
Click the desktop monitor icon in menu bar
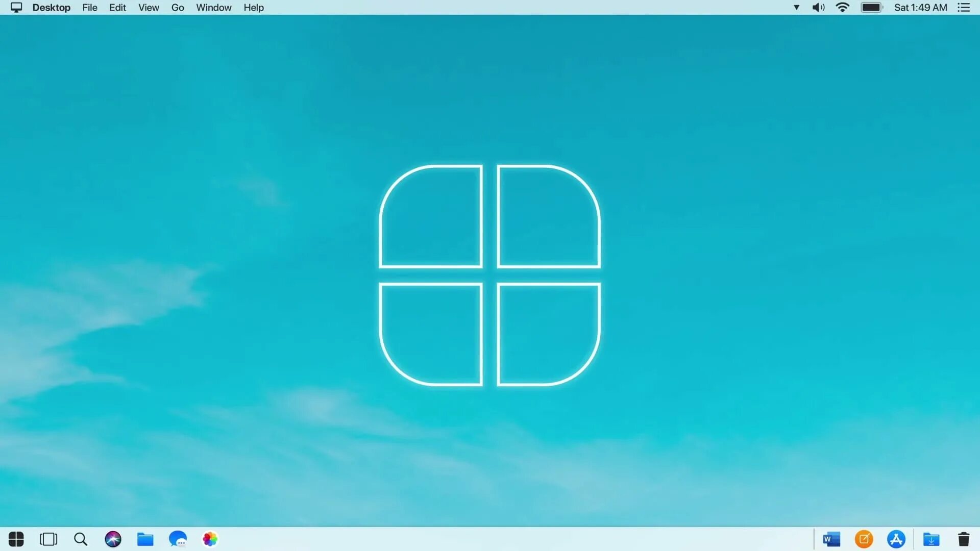pyautogui.click(x=16, y=8)
